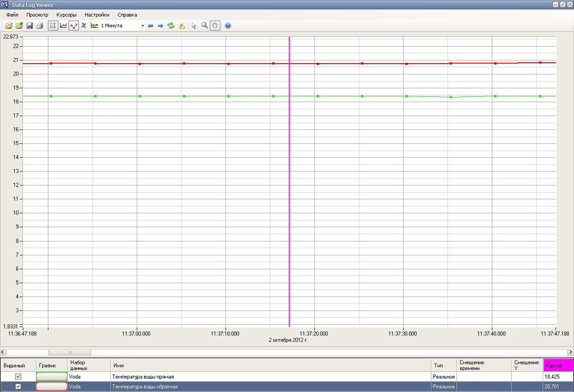Open the Справка menu
Viewport: 574px width, 392px height.
[x=127, y=15]
